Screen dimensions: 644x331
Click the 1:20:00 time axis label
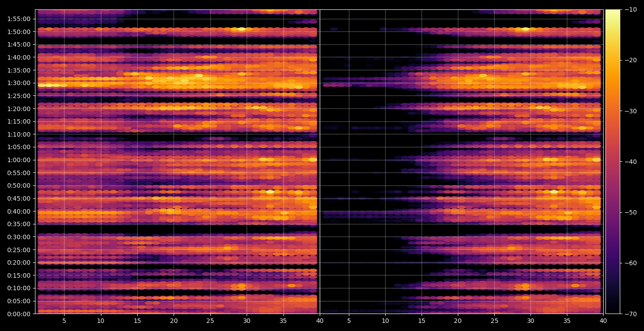point(19,109)
